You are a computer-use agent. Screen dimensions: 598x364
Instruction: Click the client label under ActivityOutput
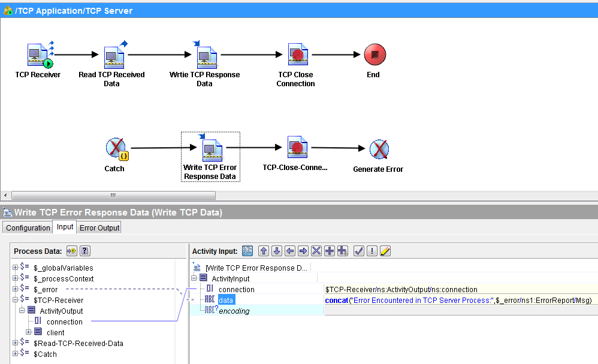[56, 332]
